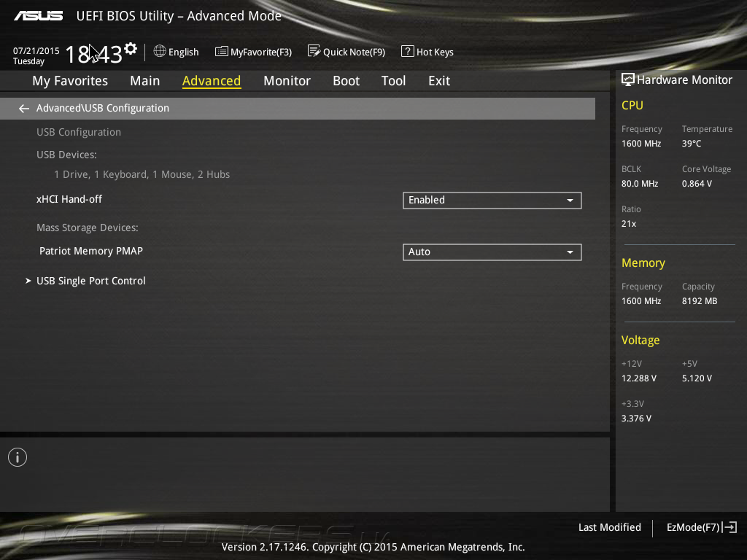747x560 pixels.
Task: Click the 07/21/2015 date
Action: pos(36,50)
